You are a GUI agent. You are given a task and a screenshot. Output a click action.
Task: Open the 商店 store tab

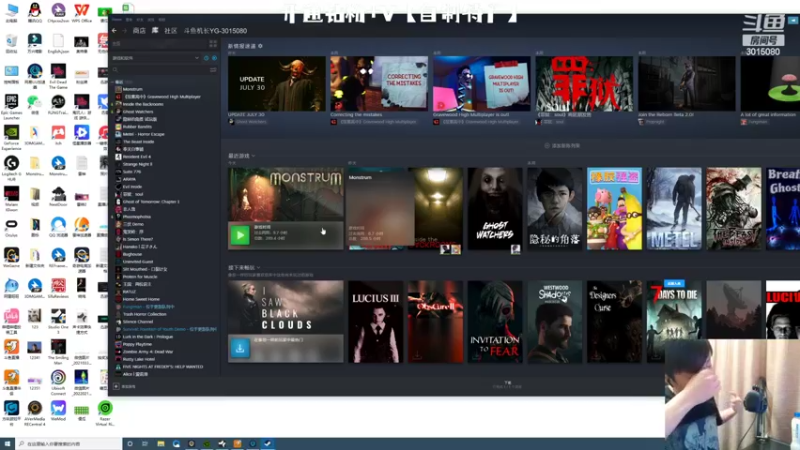pyautogui.click(x=139, y=31)
